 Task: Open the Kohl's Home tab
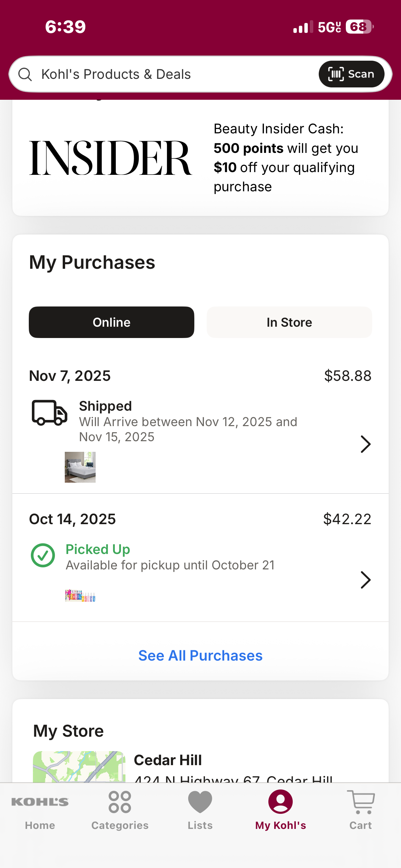click(x=40, y=810)
